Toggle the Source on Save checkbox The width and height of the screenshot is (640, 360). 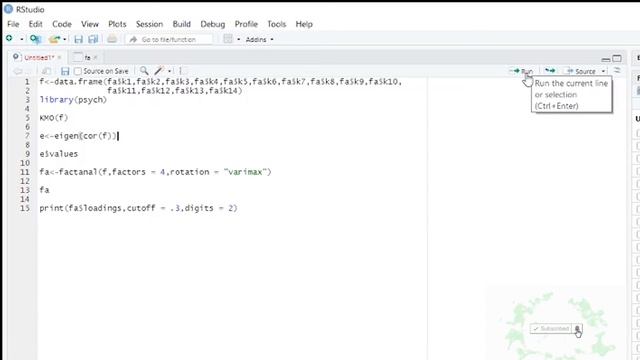78,71
